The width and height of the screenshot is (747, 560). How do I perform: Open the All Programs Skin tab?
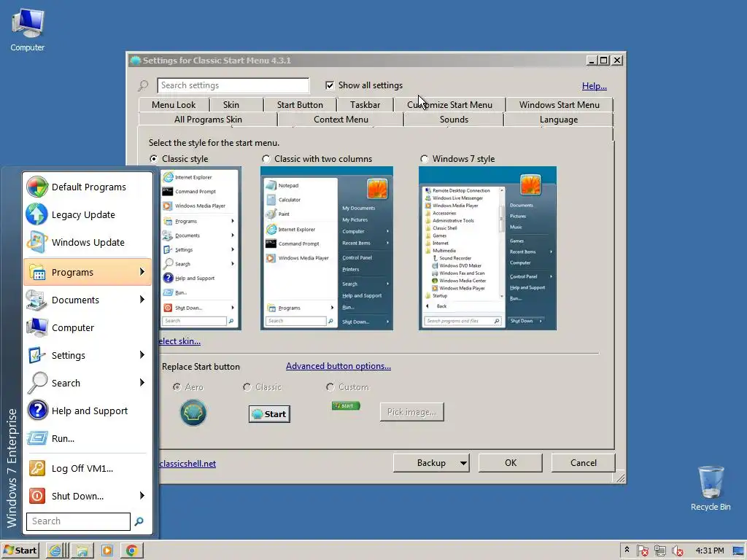(x=208, y=120)
